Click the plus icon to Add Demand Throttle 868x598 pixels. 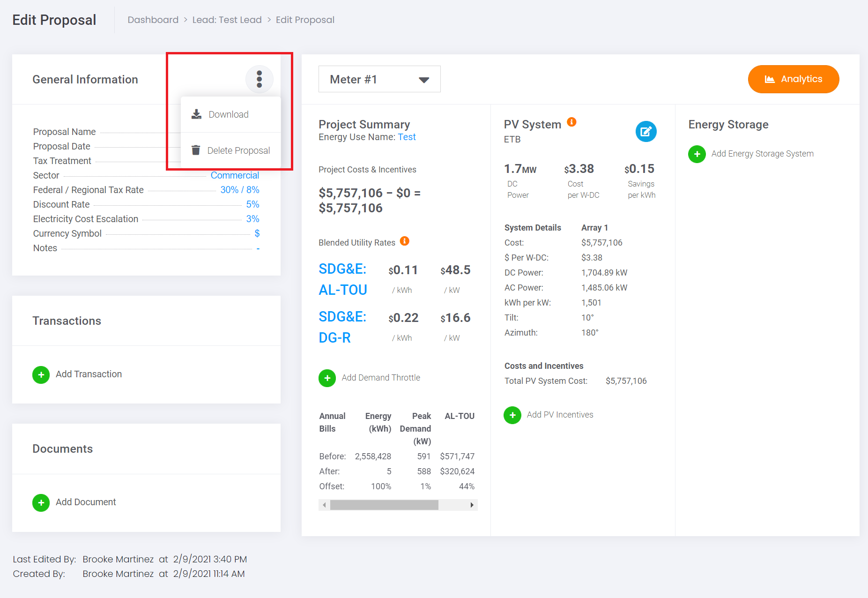327,378
